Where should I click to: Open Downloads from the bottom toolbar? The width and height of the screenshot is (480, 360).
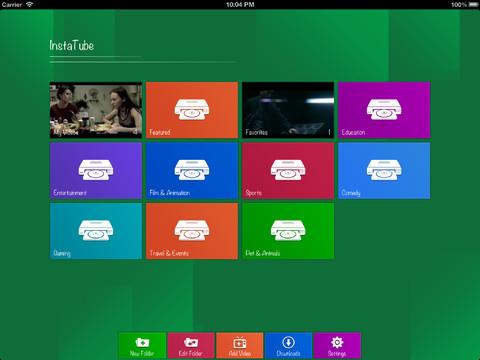pyautogui.click(x=288, y=345)
